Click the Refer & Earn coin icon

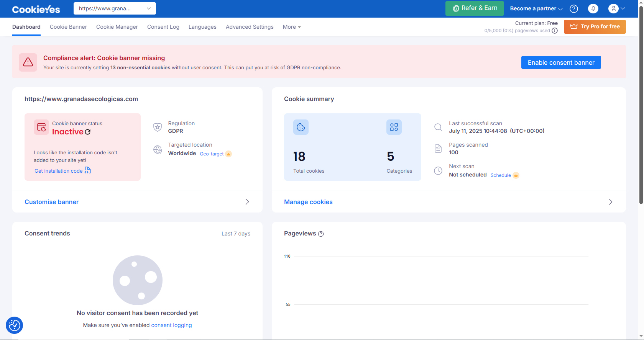[456, 8]
